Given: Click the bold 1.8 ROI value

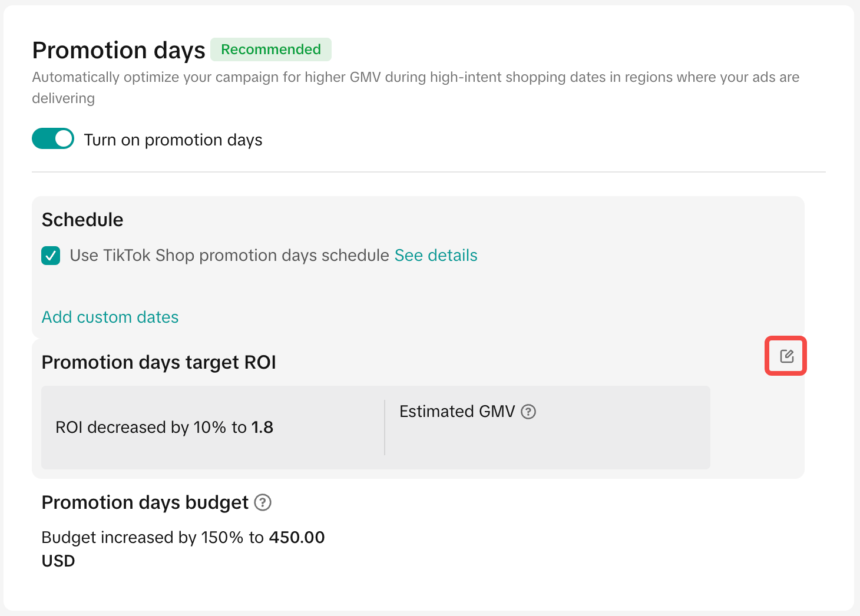Looking at the screenshot, I should [263, 428].
